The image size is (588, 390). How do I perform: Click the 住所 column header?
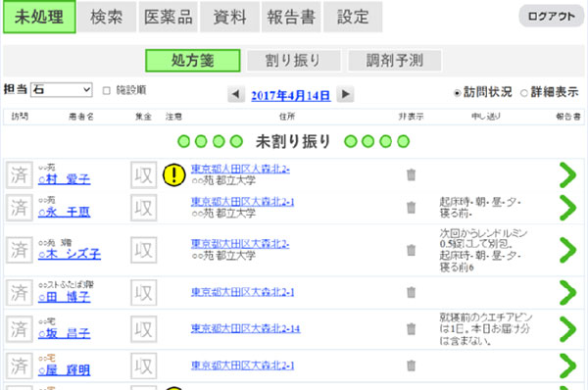click(x=287, y=117)
